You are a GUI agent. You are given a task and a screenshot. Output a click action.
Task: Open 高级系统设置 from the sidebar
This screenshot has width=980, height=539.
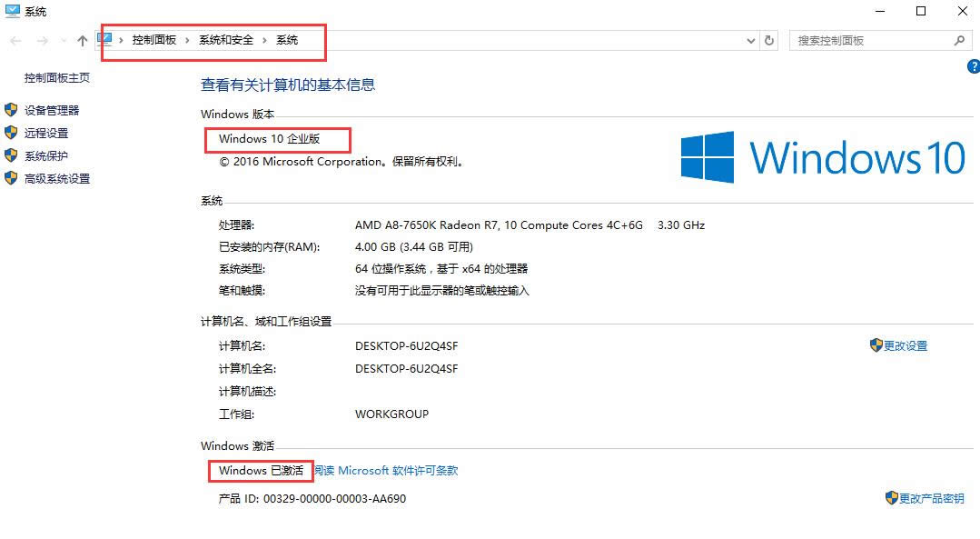(55, 178)
